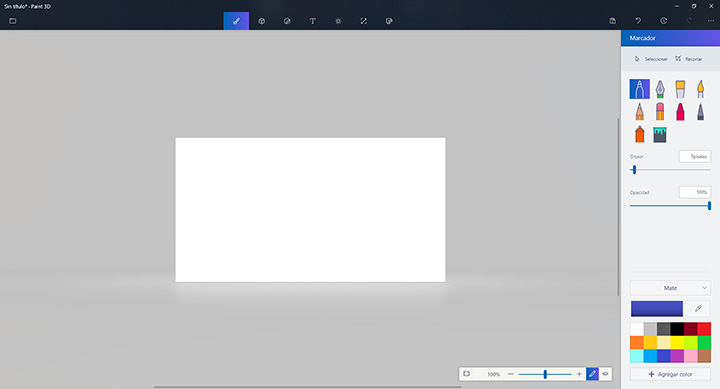Open the menu folder icon
The width and height of the screenshot is (720, 389).
point(12,21)
